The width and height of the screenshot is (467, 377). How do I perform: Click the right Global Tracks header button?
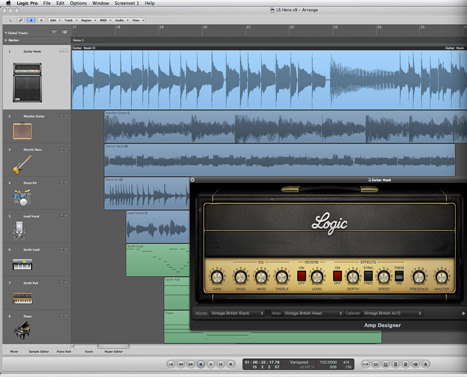point(64,32)
